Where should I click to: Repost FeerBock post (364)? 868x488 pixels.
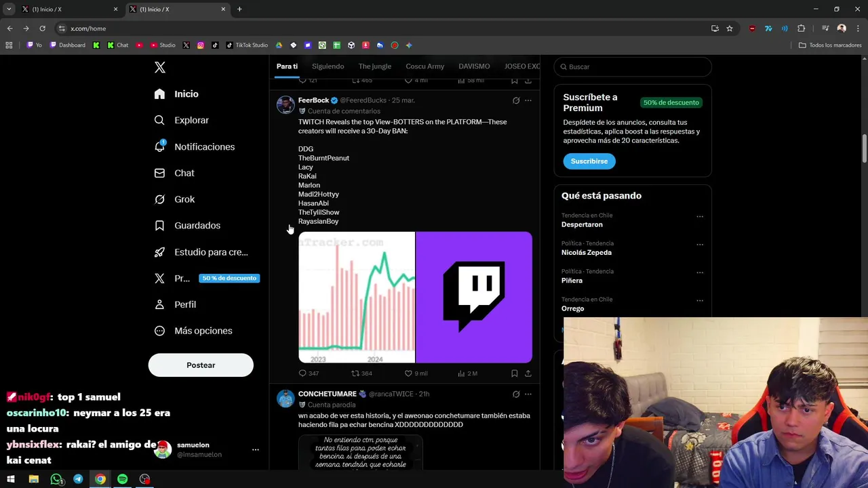click(x=361, y=373)
